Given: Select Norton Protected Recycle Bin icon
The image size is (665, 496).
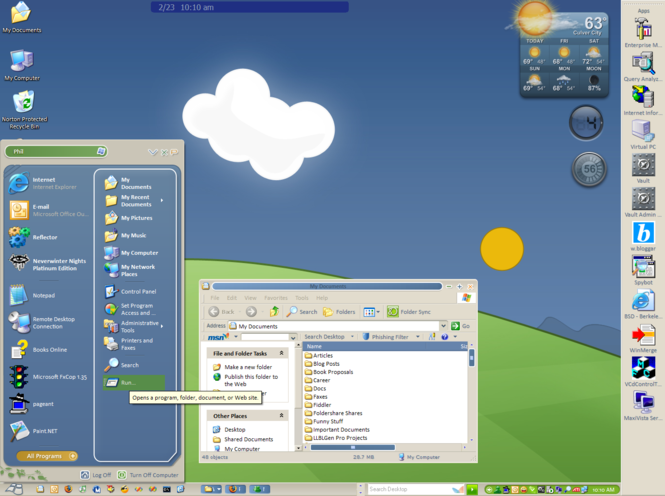Looking at the screenshot, I should [x=24, y=110].
